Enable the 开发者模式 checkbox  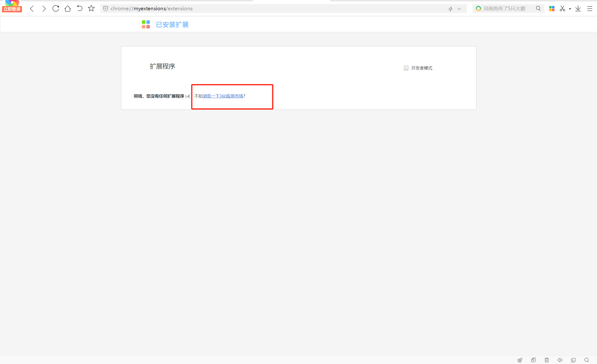pyautogui.click(x=406, y=68)
